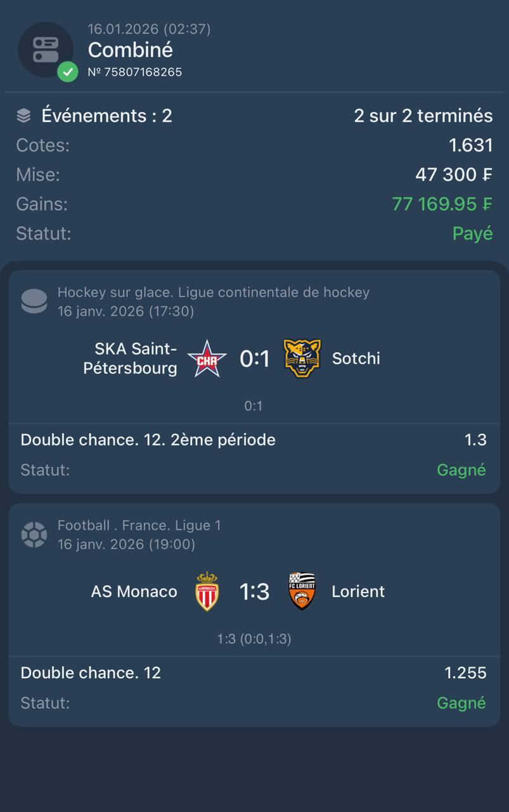Click the 2 sur 2 terminés text

point(423,115)
